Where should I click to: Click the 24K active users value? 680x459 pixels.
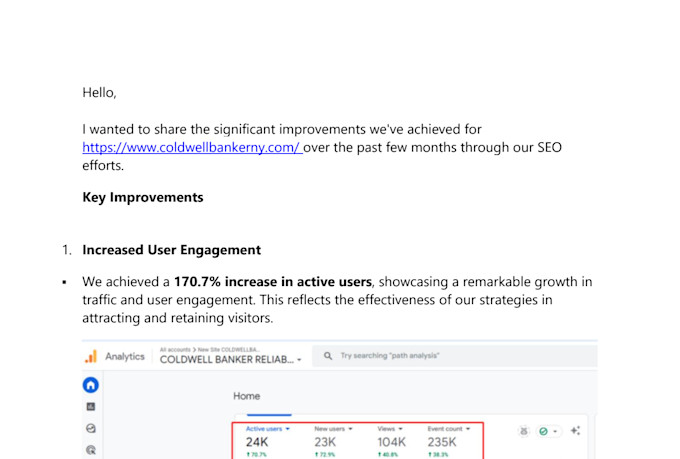(x=257, y=442)
